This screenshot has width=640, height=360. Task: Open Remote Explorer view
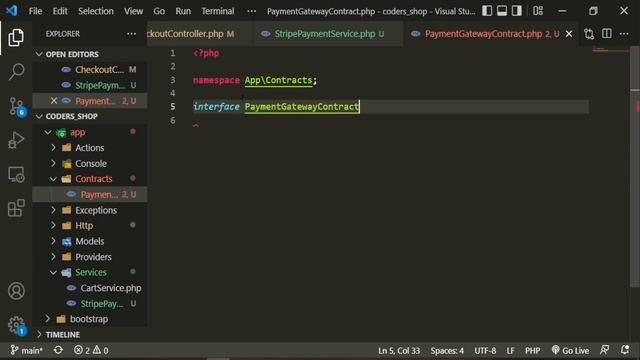pyautogui.click(x=16, y=174)
